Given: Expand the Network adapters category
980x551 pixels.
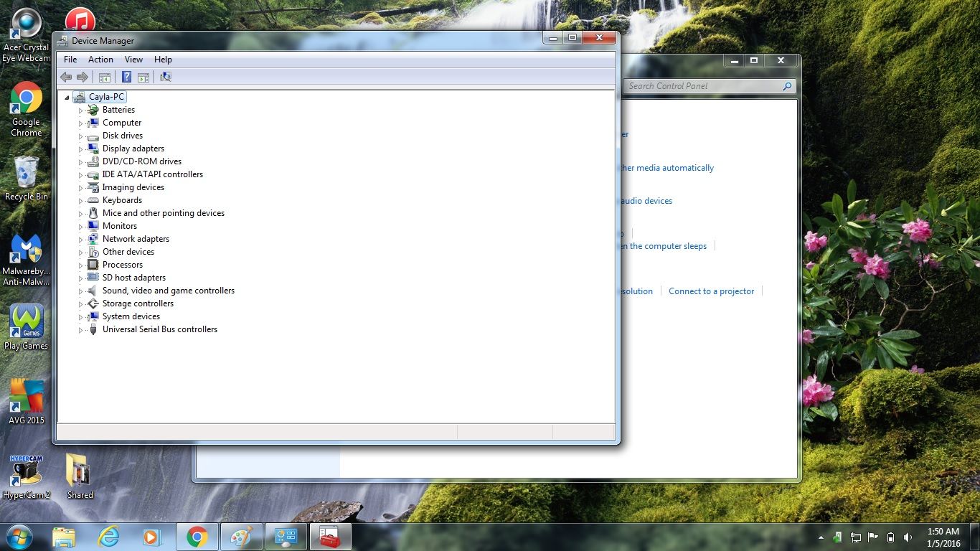Looking at the screenshot, I should (81, 240).
